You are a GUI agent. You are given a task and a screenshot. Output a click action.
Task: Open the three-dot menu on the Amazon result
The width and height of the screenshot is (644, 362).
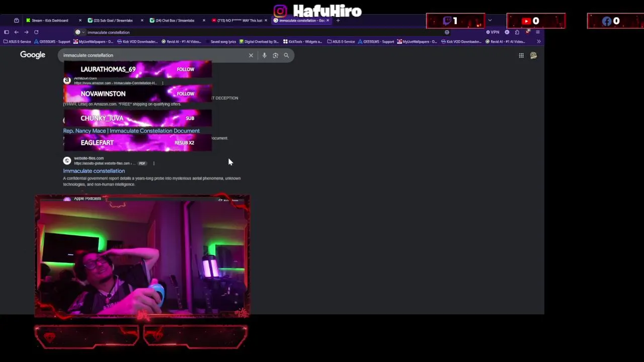click(x=163, y=83)
